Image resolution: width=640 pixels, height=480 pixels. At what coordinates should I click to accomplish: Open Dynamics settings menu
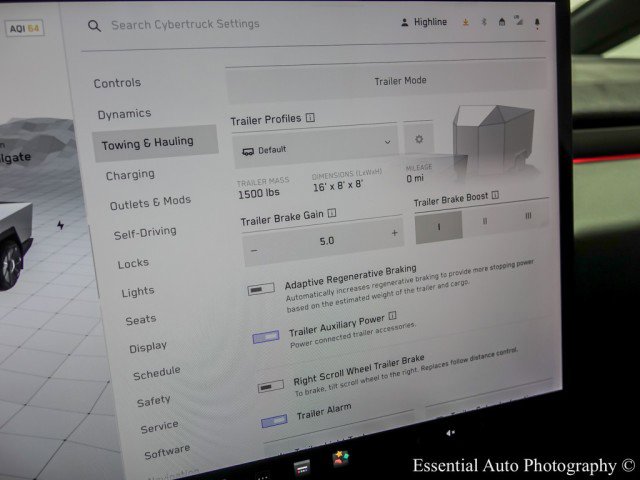[124, 114]
